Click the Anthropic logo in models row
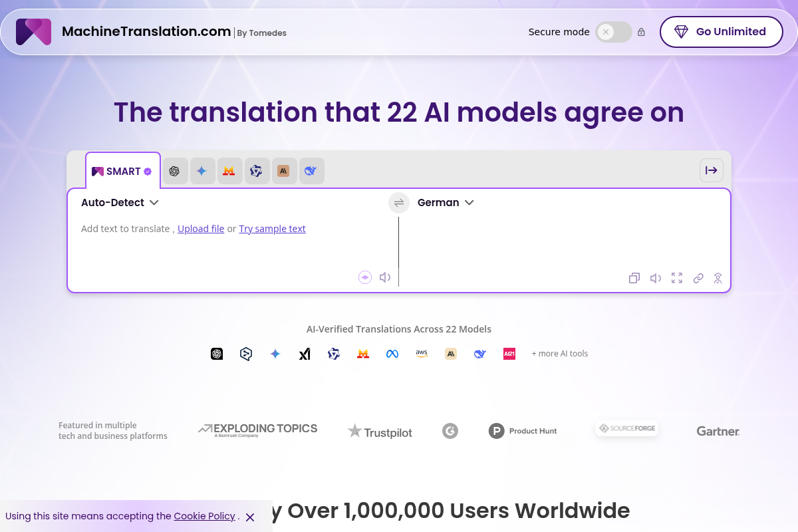798x532 pixels. pyautogui.click(x=451, y=354)
